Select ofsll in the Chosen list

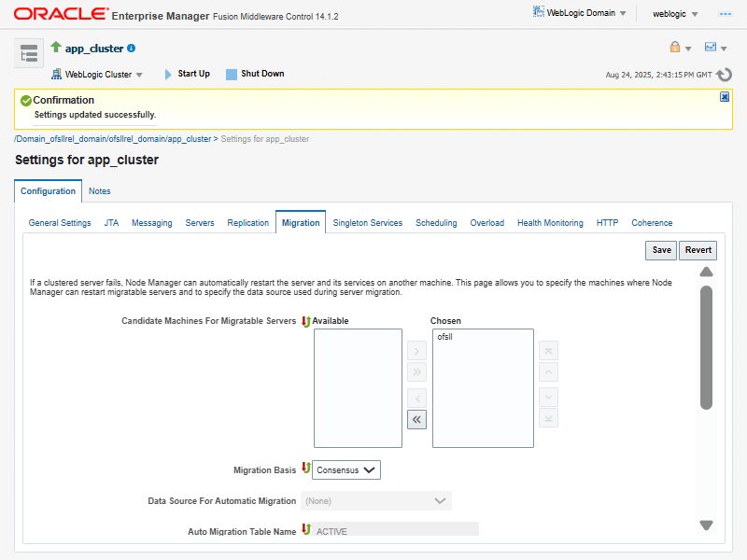(x=444, y=337)
